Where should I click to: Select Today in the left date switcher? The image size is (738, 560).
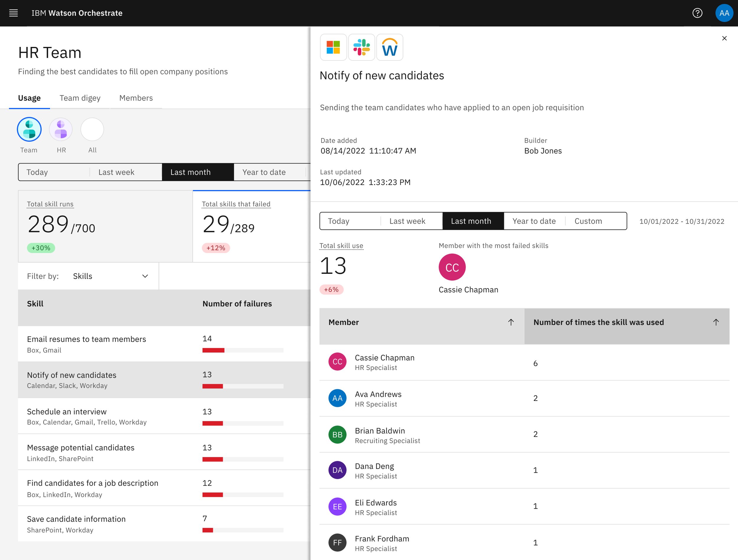(54, 172)
